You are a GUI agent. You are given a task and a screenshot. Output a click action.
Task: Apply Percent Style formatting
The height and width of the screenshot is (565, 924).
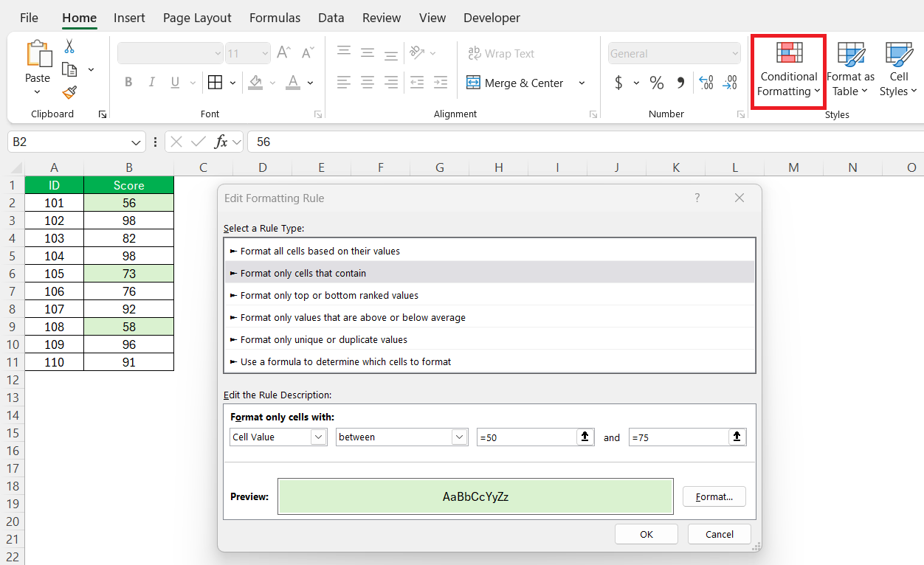657,83
